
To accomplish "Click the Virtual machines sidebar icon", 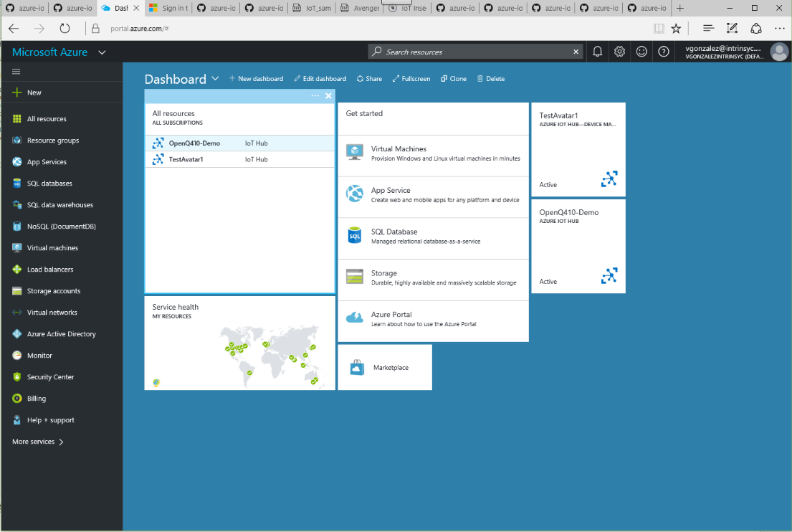I will coord(17,248).
